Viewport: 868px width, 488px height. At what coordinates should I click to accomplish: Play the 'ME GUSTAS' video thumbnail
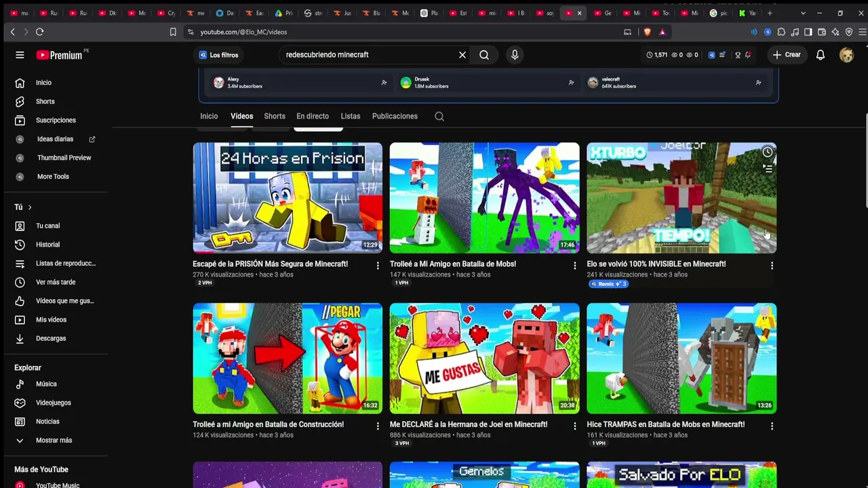(485, 359)
